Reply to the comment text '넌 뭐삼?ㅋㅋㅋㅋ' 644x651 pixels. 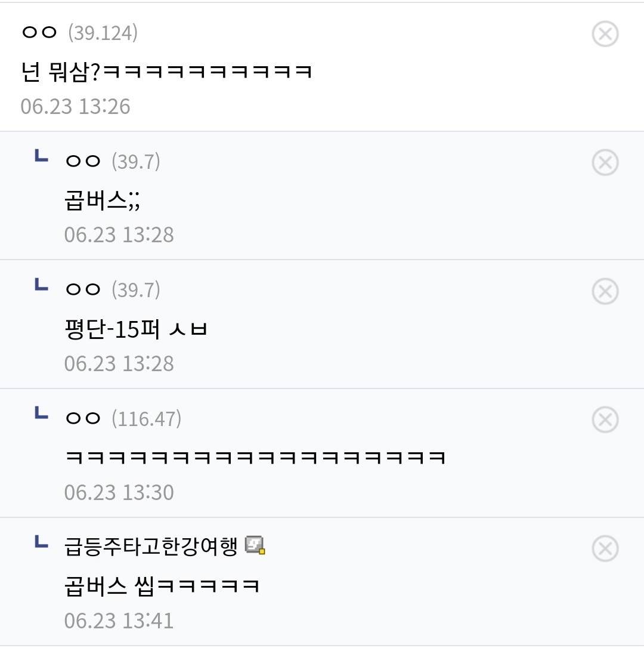click(166, 72)
